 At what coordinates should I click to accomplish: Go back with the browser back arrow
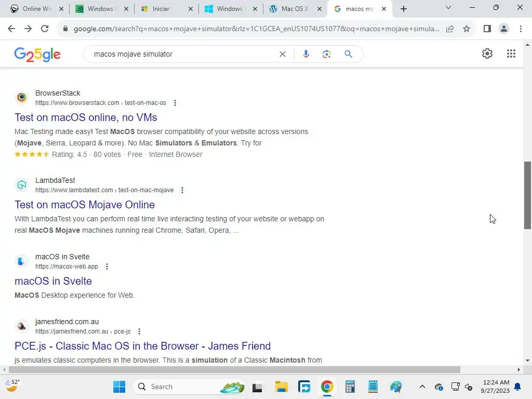11,29
